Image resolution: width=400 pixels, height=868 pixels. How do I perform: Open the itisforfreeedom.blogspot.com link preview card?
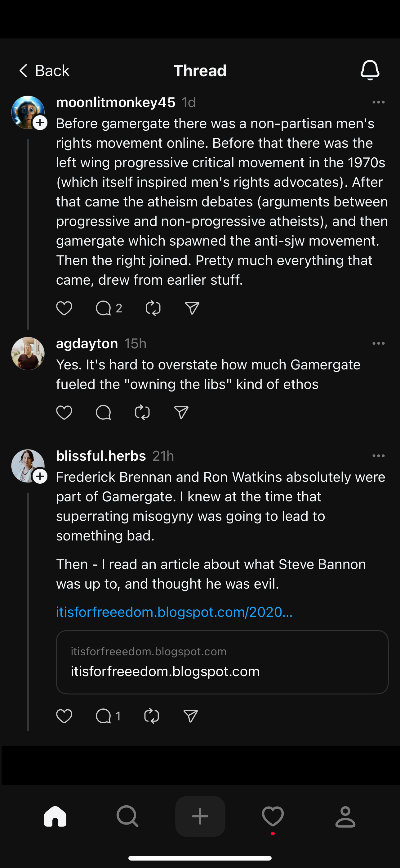click(222, 662)
